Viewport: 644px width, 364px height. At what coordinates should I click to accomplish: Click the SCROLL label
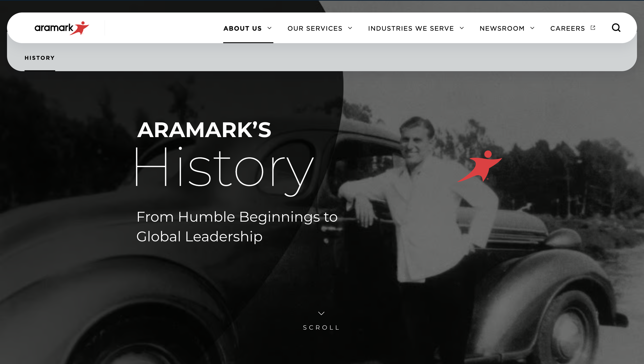(x=321, y=327)
